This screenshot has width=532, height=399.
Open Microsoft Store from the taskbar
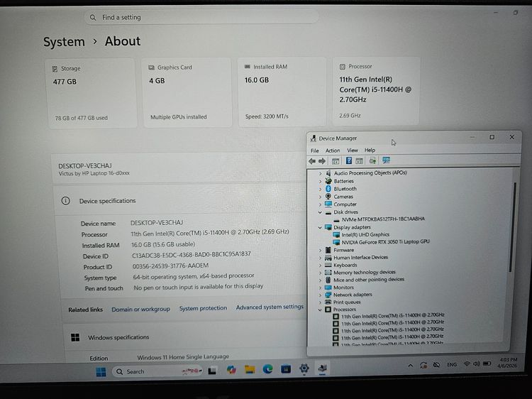(x=286, y=368)
